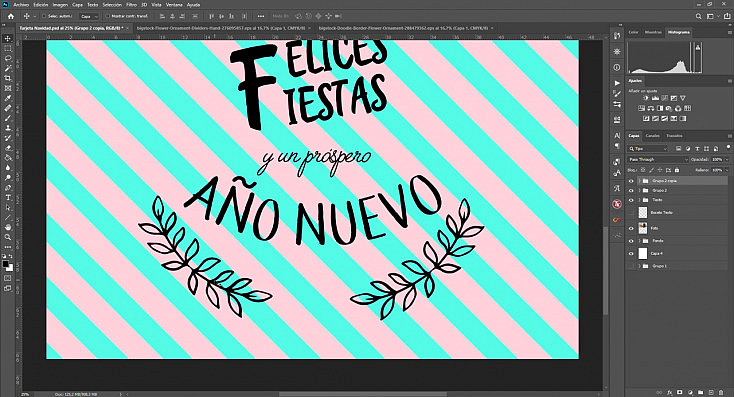The height and width of the screenshot is (397, 734).
Task: Hide the Fondo group layer
Action: pos(631,241)
